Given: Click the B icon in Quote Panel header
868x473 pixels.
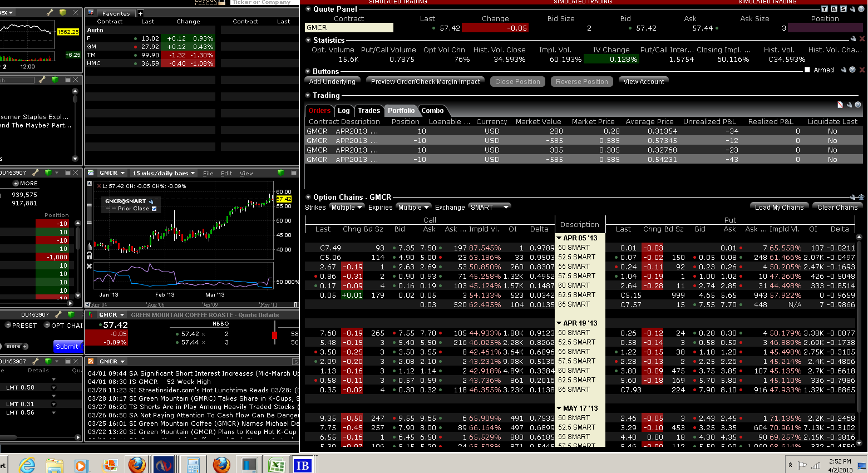Looking at the screenshot, I should point(834,9).
